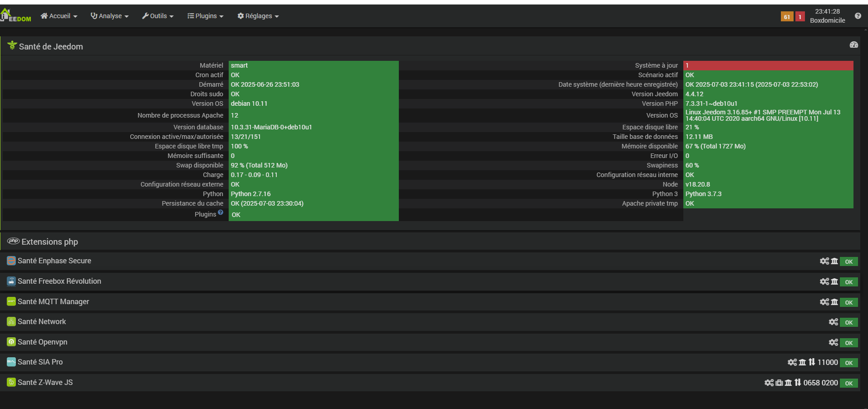Open gears configuration icon for Z-Wave JS

click(x=769, y=383)
